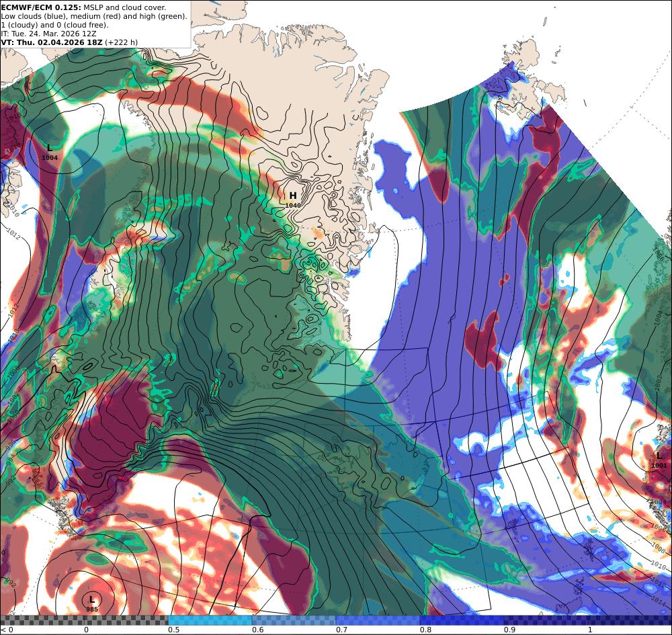Click the 'Low clouds (blue), medium (red)' legend line

pos(94,16)
